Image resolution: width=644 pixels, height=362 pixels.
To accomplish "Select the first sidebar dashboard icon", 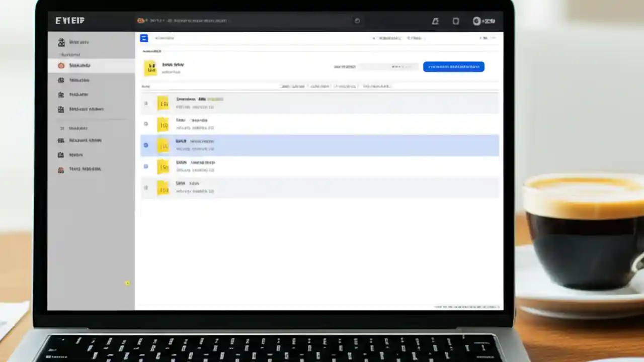I will 61,42.
